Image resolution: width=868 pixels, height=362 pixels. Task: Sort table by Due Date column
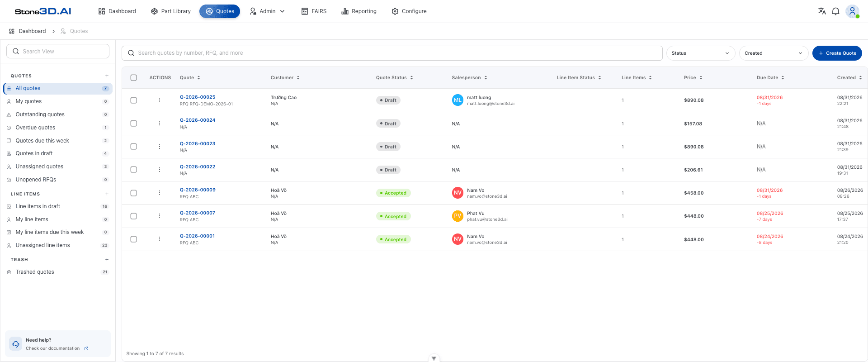(770, 77)
